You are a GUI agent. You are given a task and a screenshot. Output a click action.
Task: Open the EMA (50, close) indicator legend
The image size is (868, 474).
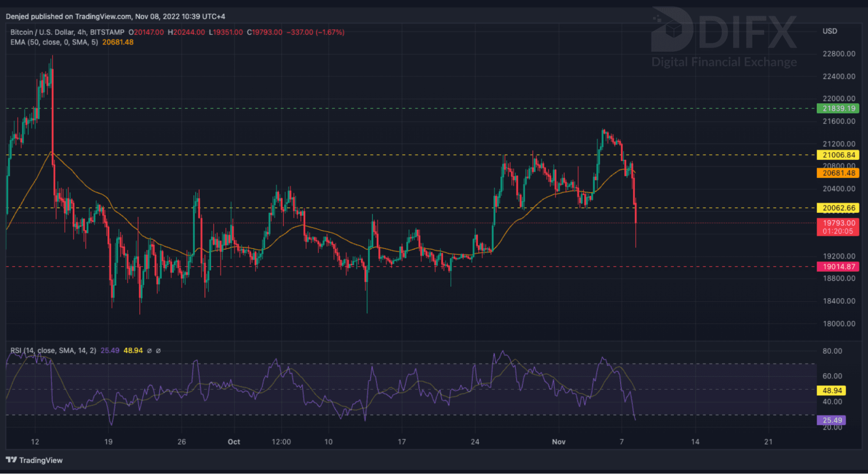click(54, 42)
